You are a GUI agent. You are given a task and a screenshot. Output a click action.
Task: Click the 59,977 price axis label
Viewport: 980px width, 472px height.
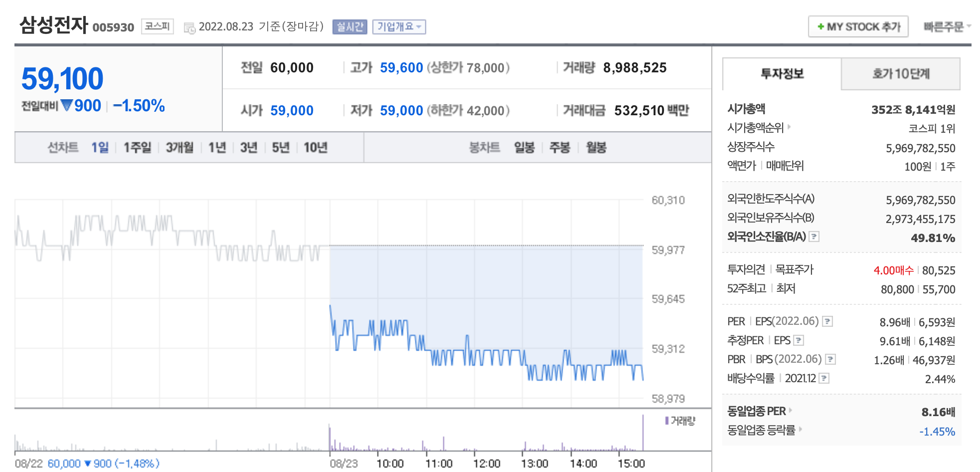coord(668,250)
